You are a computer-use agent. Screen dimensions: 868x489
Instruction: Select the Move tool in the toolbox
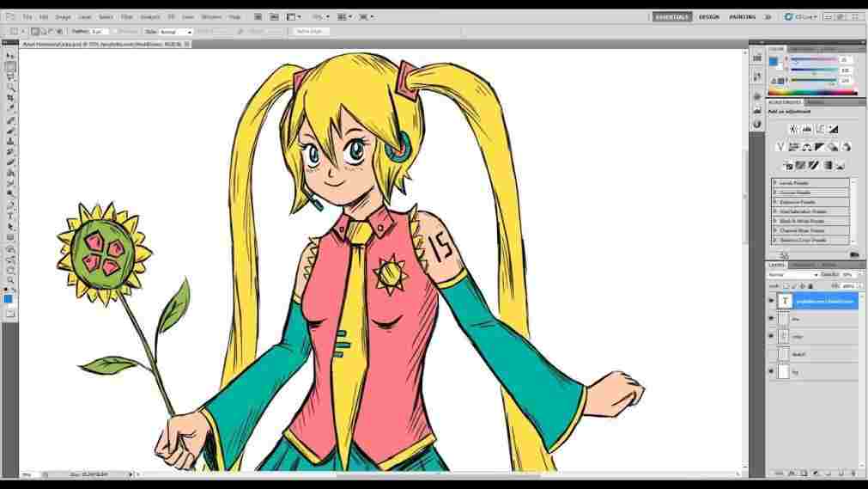tap(10, 56)
